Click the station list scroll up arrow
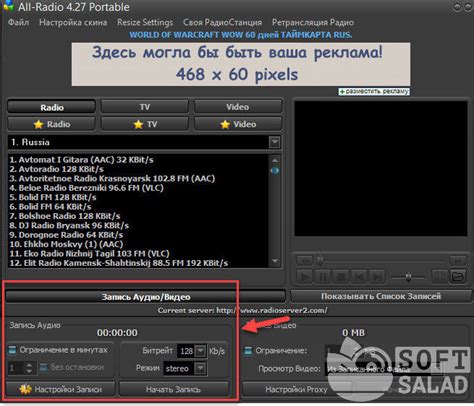Screen dimensions: 474x406 [x=275, y=160]
